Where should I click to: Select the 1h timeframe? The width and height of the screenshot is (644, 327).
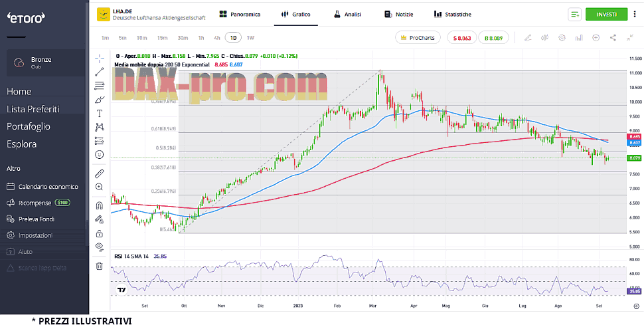coord(201,38)
